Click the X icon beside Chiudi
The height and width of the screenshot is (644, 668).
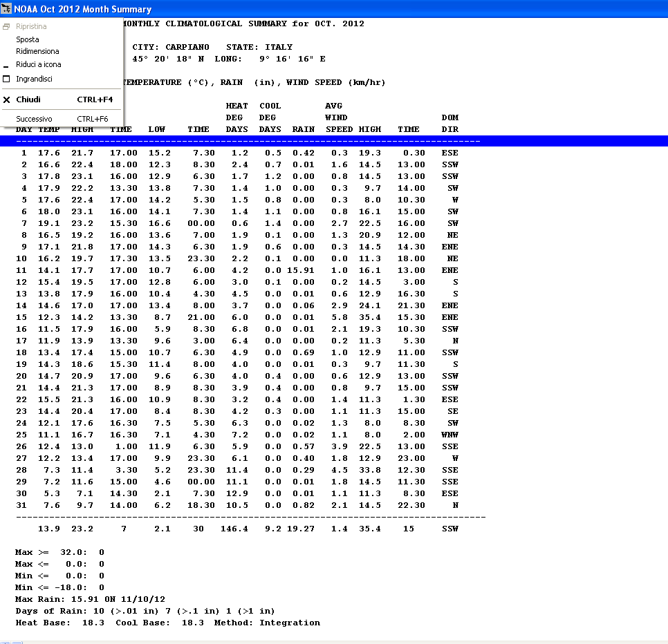click(x=6, y=100)
